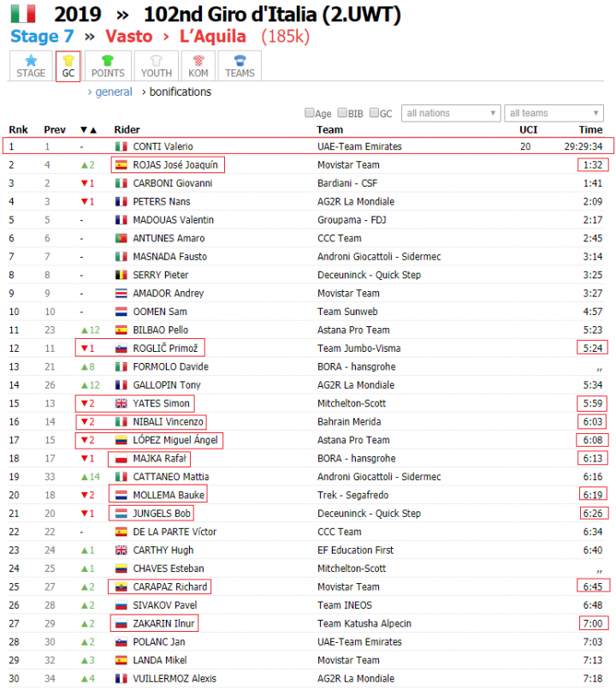Select the GC yellow jersey tab
Image resolution: width=616 pixels, height=690 pixels.
(x=68, y=66)
